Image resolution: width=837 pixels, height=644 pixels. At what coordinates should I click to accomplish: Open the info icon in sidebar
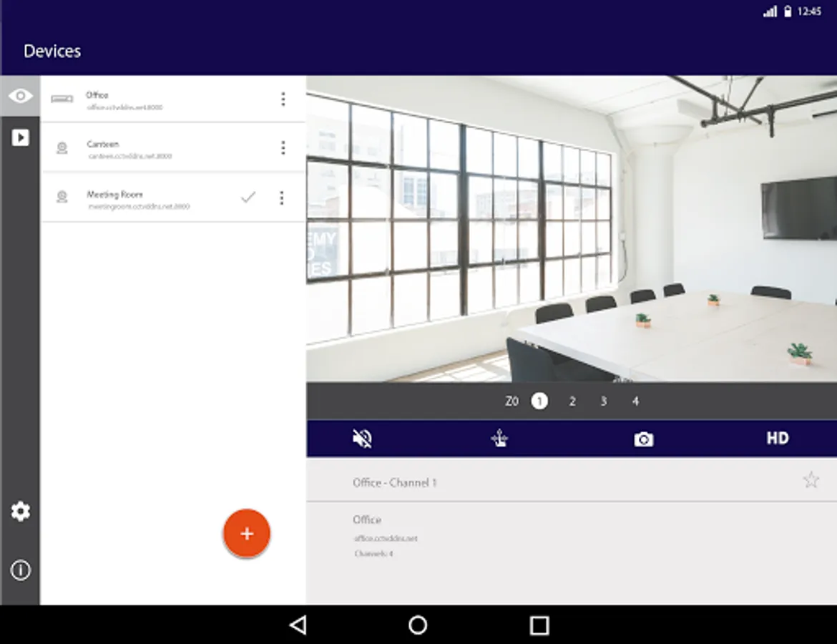click(x=20, y=570)
